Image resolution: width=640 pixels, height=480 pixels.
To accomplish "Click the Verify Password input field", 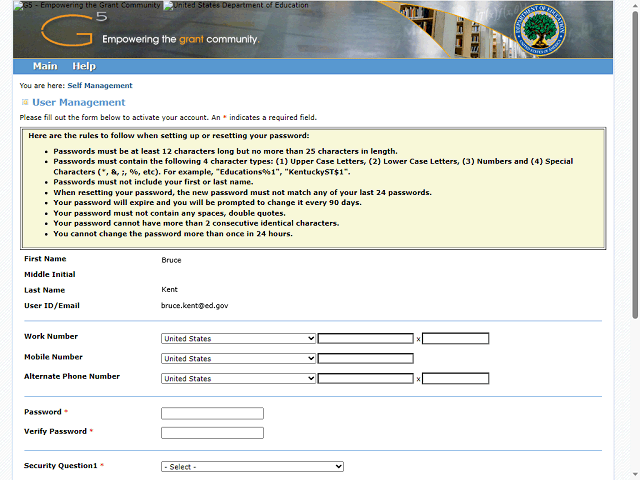I will point(212,433).
